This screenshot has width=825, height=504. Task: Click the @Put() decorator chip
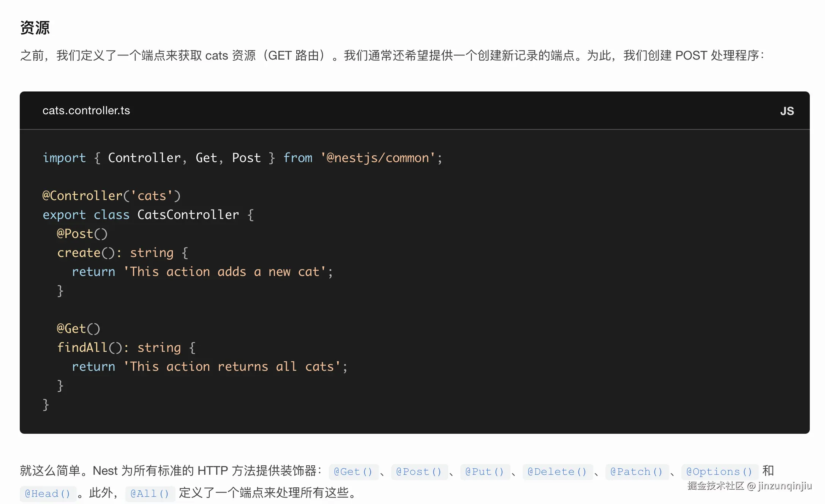tap(485, 472)
